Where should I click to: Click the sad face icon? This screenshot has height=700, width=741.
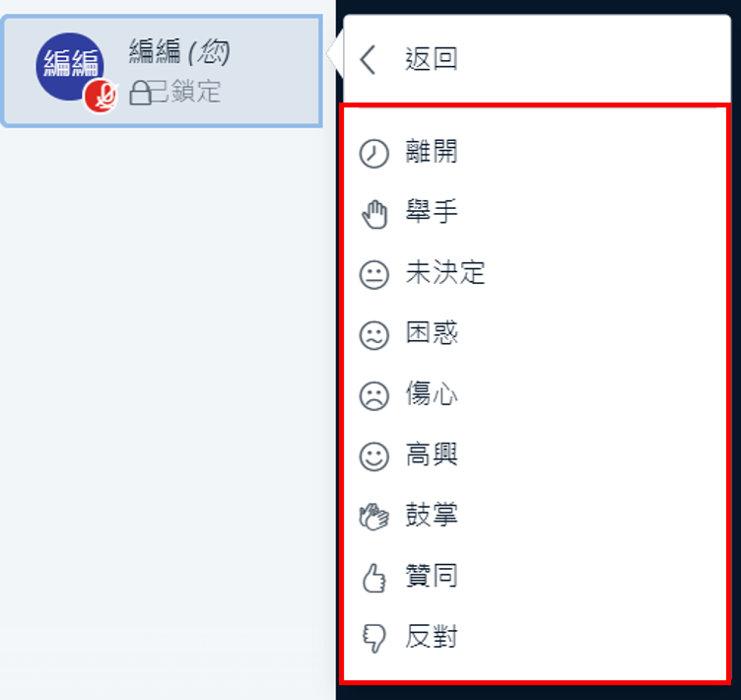click(373, 396)
